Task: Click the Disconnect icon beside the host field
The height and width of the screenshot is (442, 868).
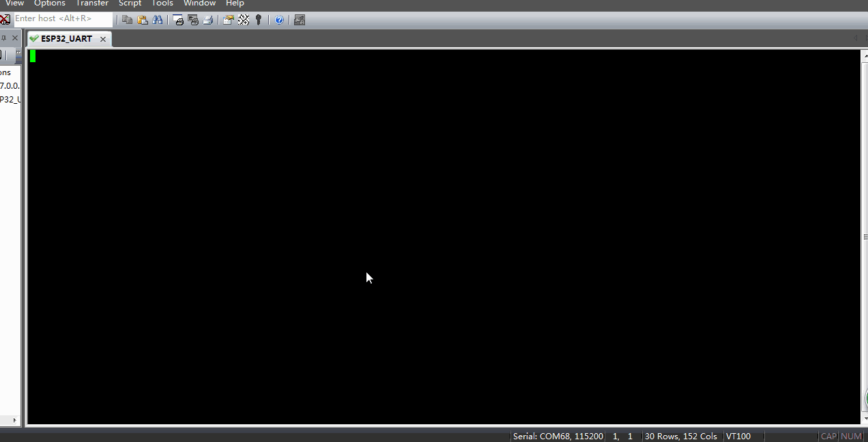Action: [x=5, y=19]
